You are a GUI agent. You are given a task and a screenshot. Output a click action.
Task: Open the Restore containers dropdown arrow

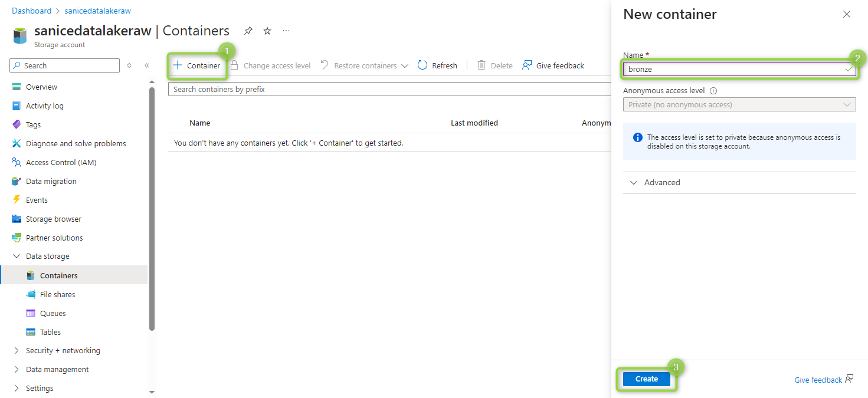pyautogui.click(x=405, y=65)
